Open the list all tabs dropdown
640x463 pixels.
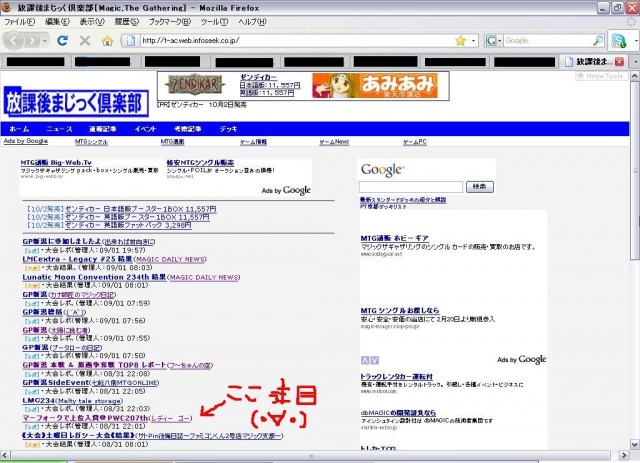click(636, 62)
